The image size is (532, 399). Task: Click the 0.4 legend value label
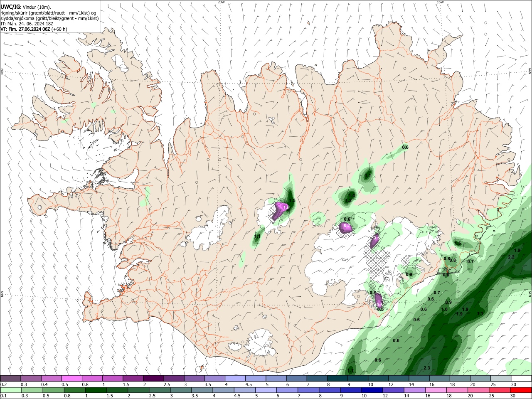click(44, 384)
